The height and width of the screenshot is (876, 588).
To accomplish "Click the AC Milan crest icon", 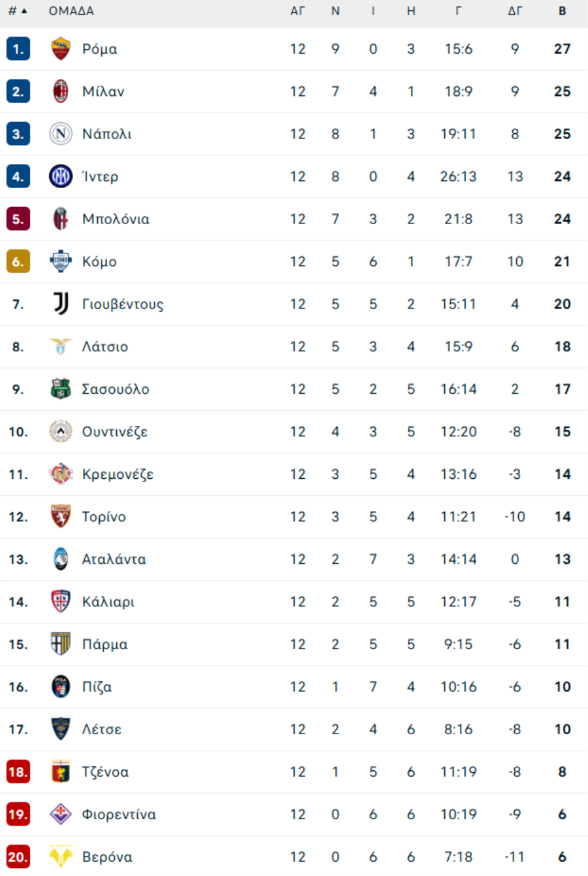I will [x=61, y=91].
